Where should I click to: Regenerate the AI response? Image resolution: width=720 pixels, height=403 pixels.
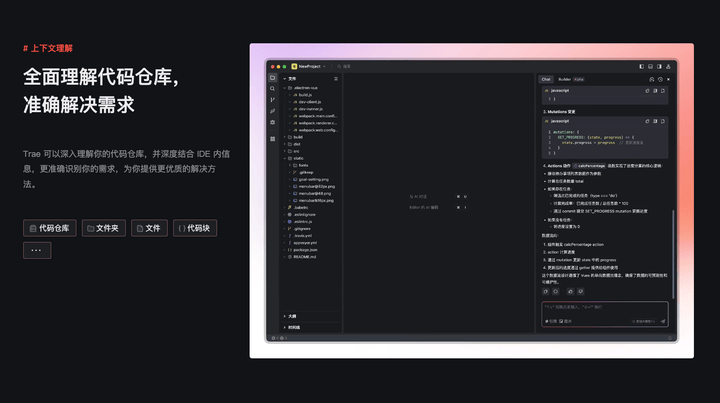(x=556, y=291)
